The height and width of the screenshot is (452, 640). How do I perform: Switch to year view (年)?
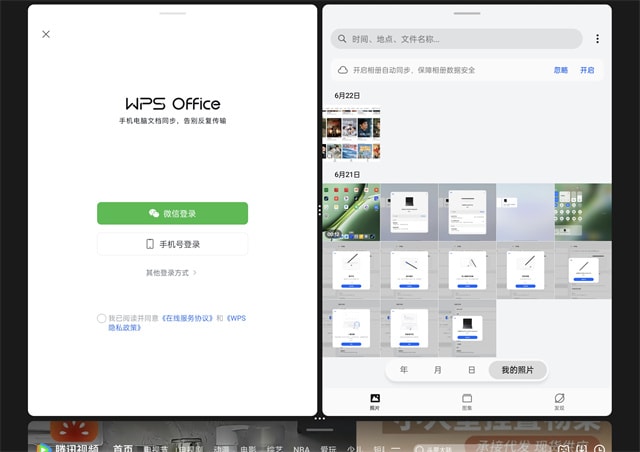(404, 370)
